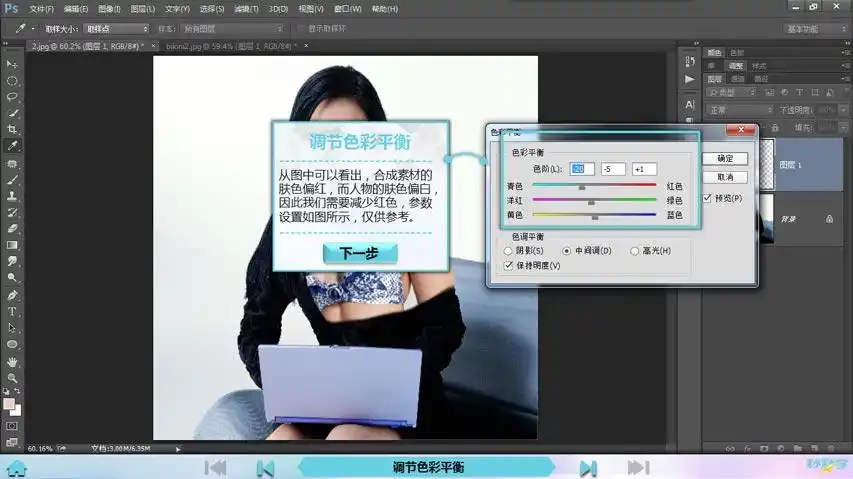Select the 高光(H) radio button
Viewport: 853px width, 479px height.
click(x=634, y=251)
